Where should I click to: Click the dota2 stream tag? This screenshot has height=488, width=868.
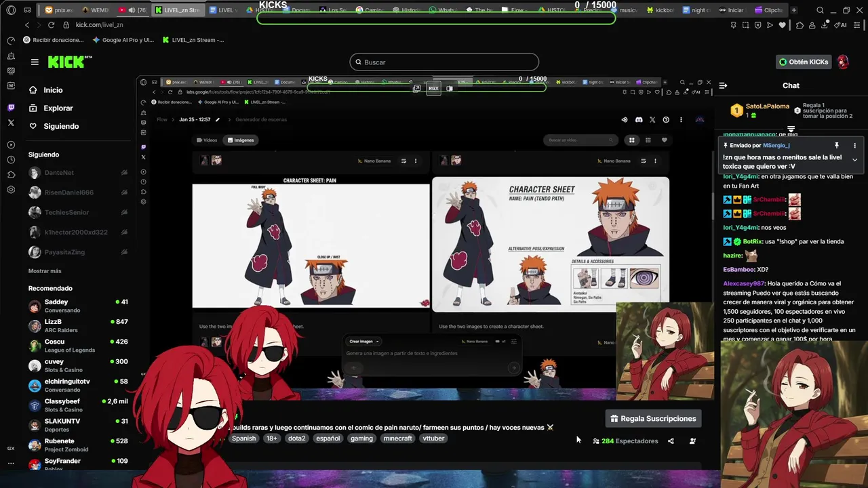click(x=296, y=439)
